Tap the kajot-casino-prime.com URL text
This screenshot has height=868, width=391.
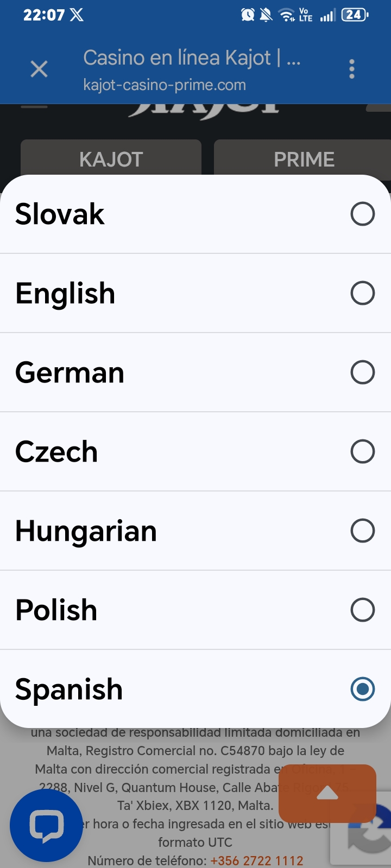tap(165, 85)
